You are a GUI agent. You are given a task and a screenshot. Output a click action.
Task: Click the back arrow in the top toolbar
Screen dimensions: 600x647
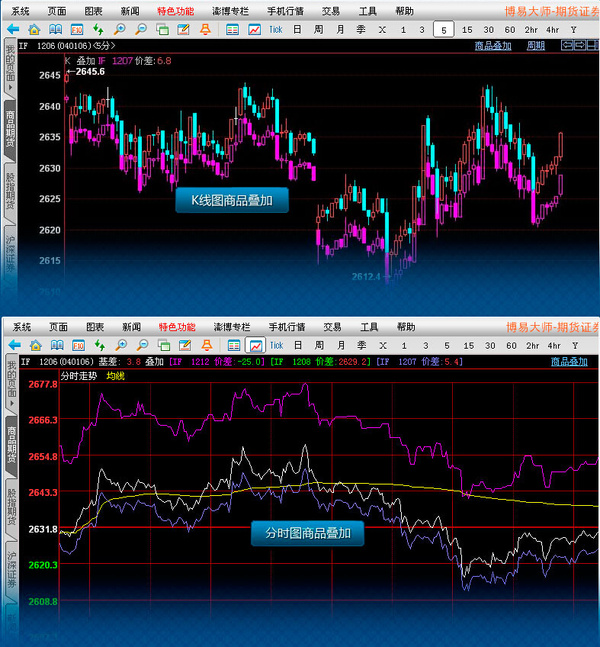tap(13, 30)
